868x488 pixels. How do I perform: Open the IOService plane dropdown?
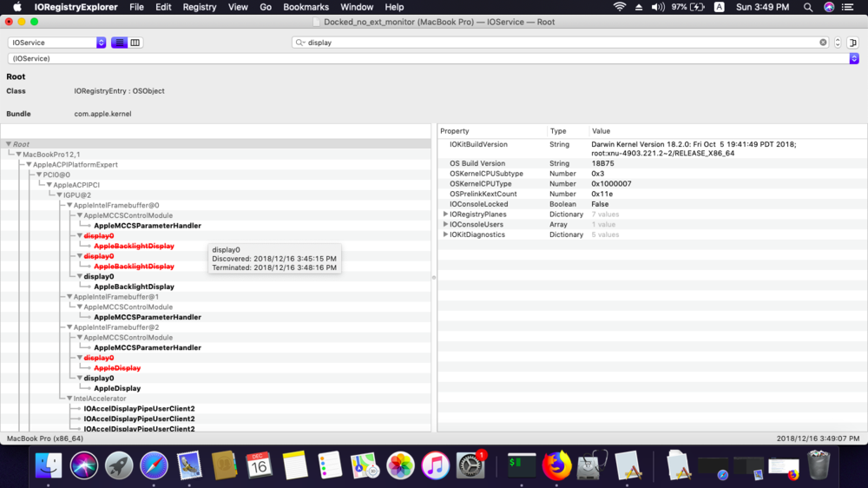(101, 43)
